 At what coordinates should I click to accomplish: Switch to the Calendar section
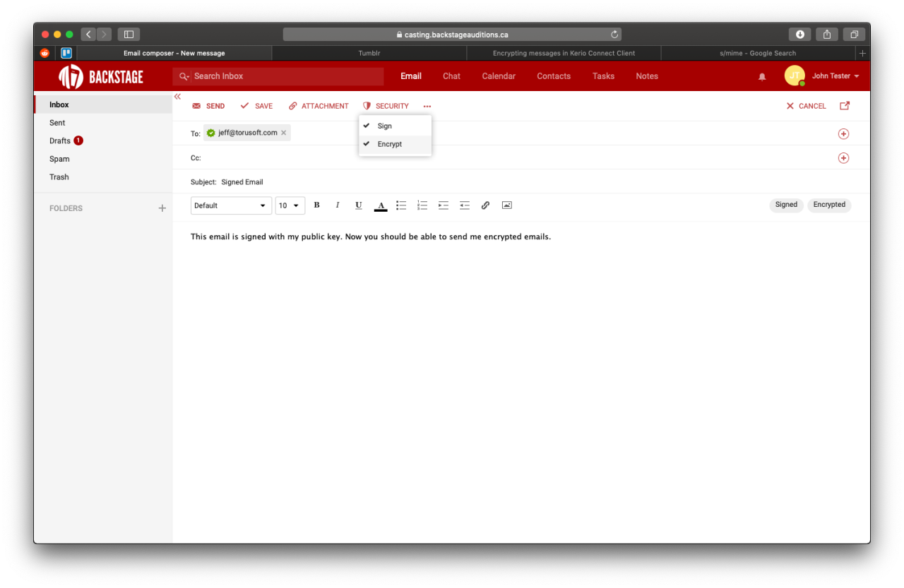pos(499,76)
